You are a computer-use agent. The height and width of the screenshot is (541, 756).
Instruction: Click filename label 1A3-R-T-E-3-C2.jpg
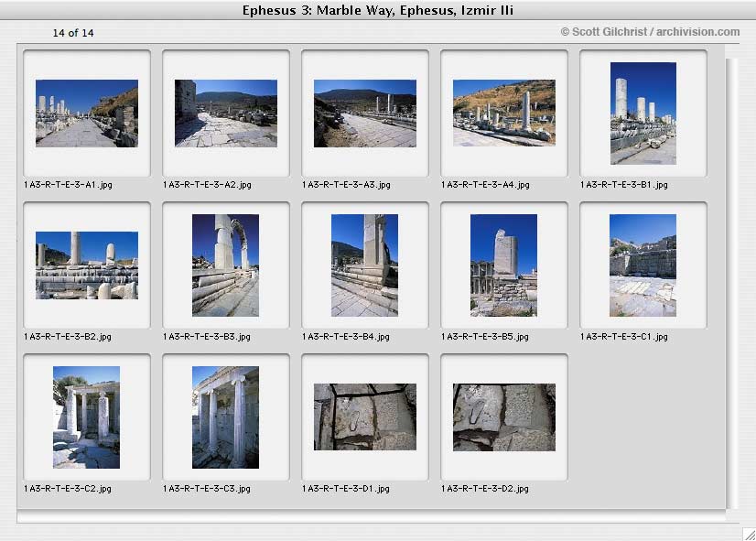point(68,489)
